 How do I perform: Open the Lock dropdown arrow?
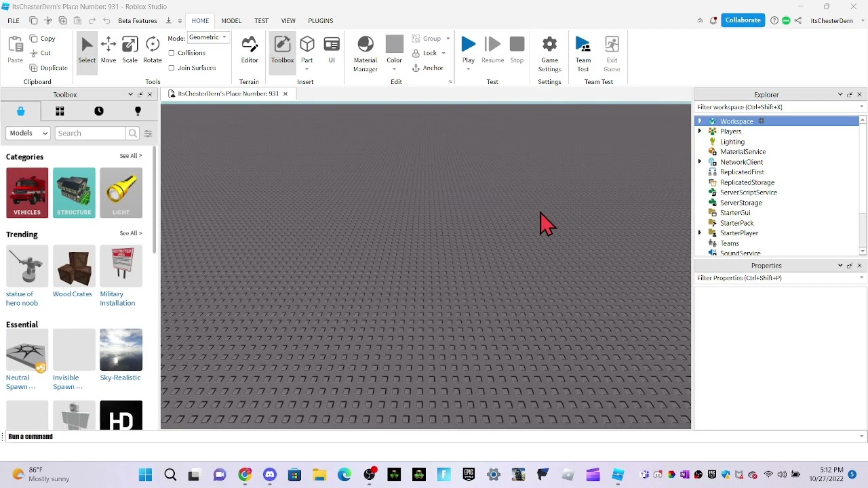pos(443,53)
